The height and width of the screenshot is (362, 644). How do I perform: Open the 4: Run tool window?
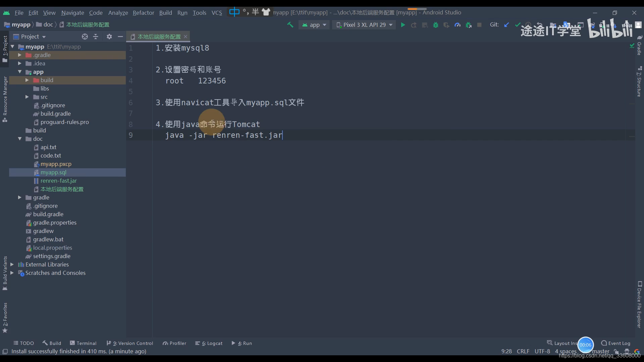(x=241, y=343)
